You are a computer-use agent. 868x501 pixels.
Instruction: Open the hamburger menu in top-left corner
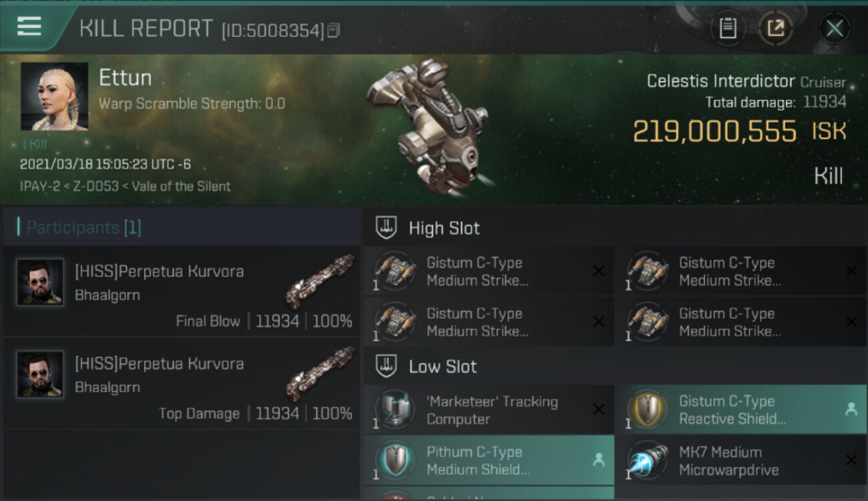[29, 26]
